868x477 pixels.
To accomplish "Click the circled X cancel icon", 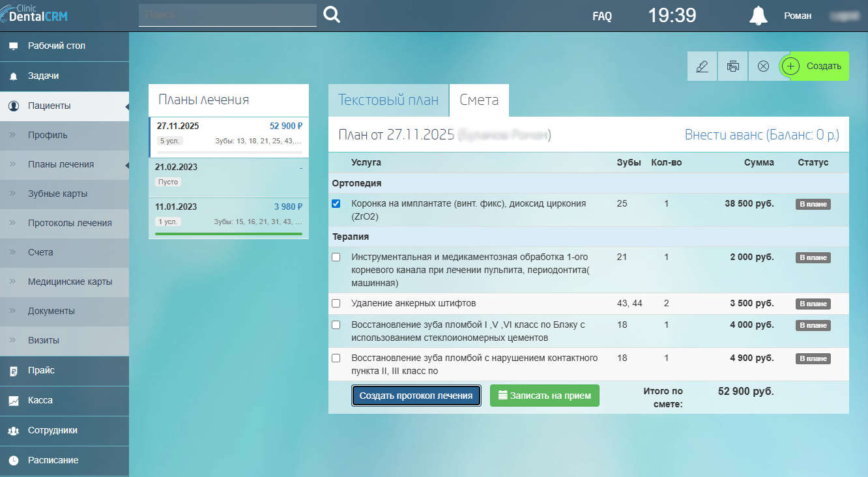I will tap(763, 66).
